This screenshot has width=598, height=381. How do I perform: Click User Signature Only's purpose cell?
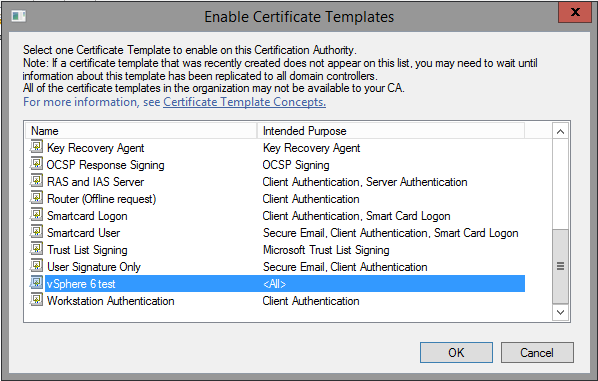click(x=345, y=267)
